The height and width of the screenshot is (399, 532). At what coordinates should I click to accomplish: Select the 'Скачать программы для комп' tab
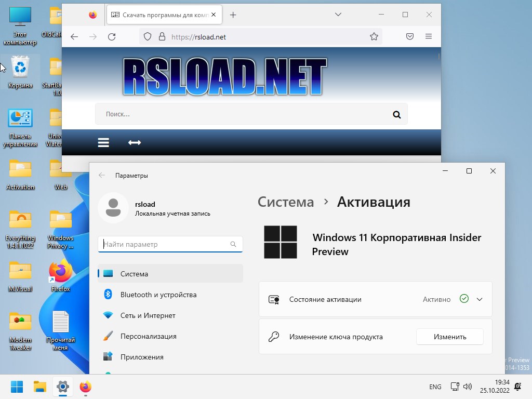pos(165,15)
